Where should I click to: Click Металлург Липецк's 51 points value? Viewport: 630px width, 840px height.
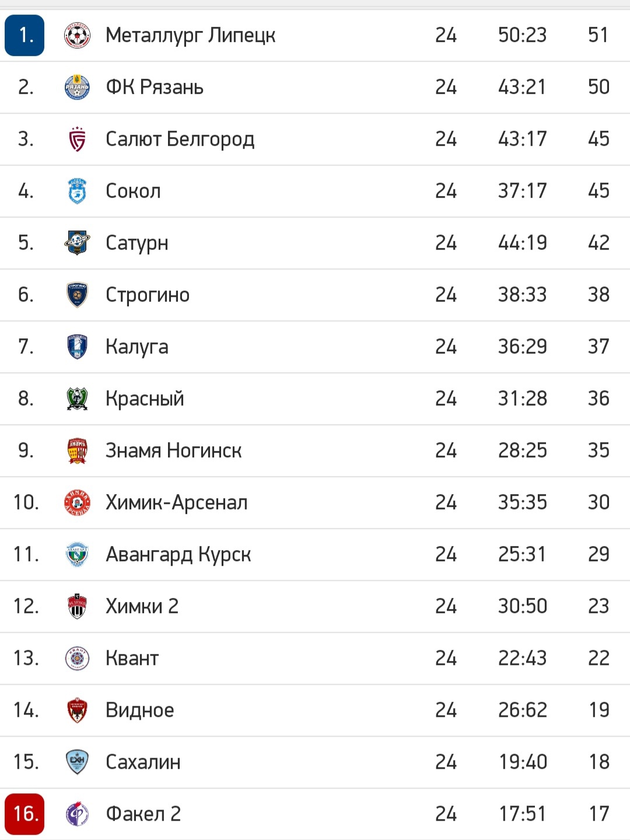(x=598, y=36)
